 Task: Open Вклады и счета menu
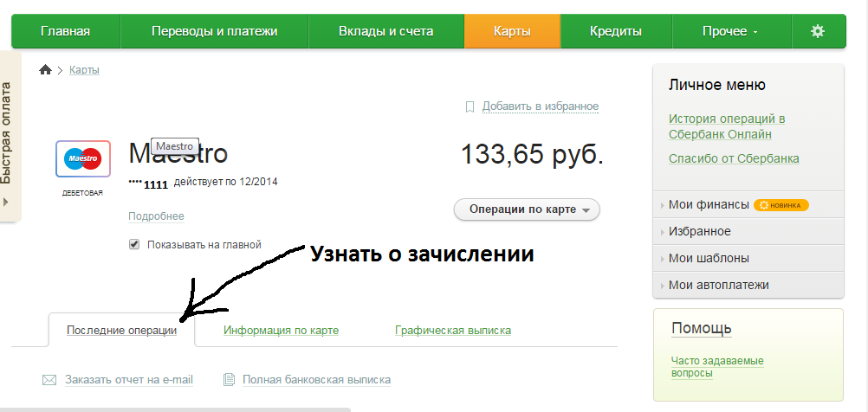[x=386, y=31]
